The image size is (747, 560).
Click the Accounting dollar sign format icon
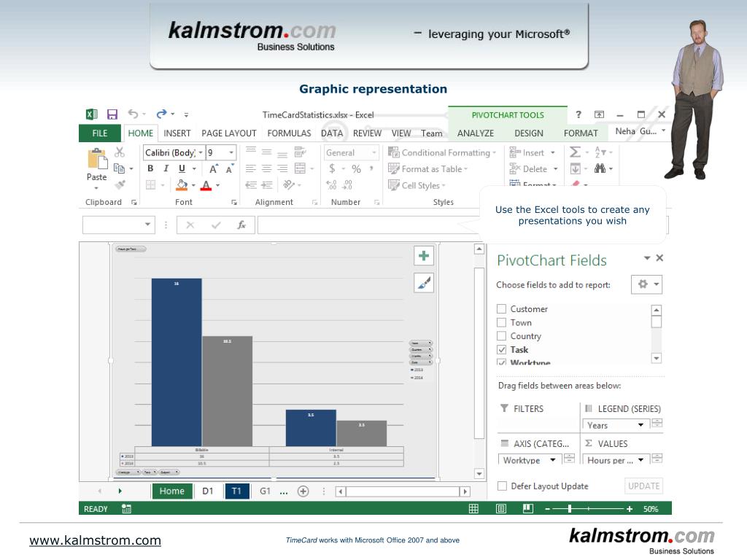pos(332,168)
